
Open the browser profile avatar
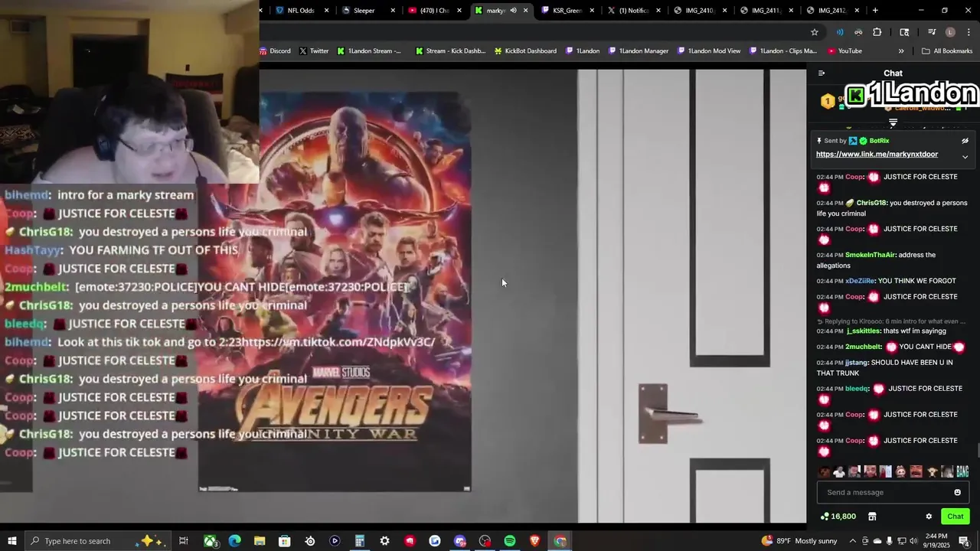click(x=950, y=32)
